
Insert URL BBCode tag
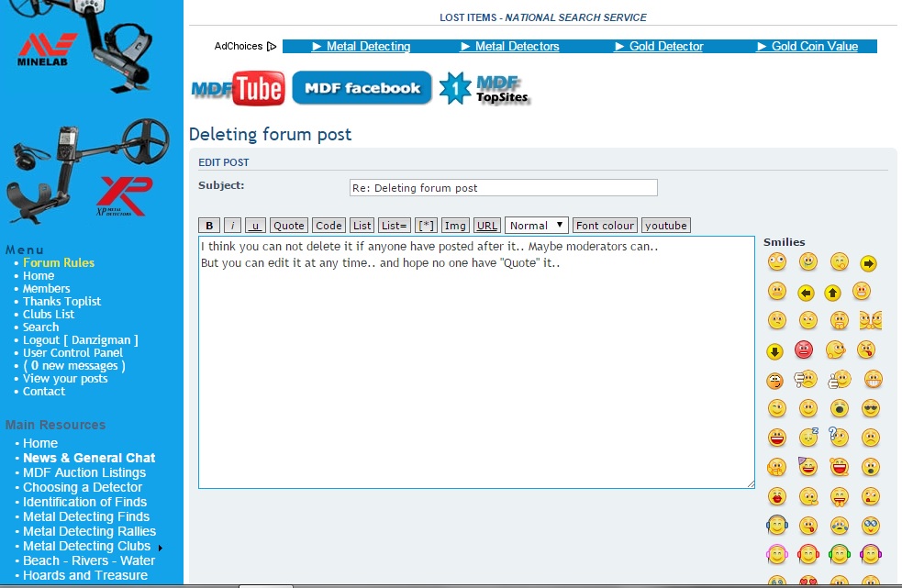[486, 226]
